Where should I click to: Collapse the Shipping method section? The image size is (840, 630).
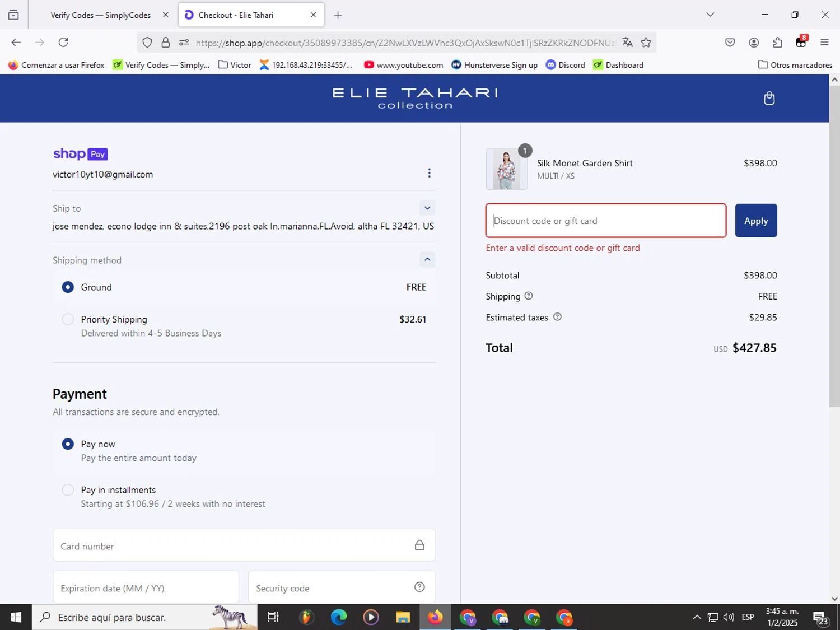(x=427, y=259)
